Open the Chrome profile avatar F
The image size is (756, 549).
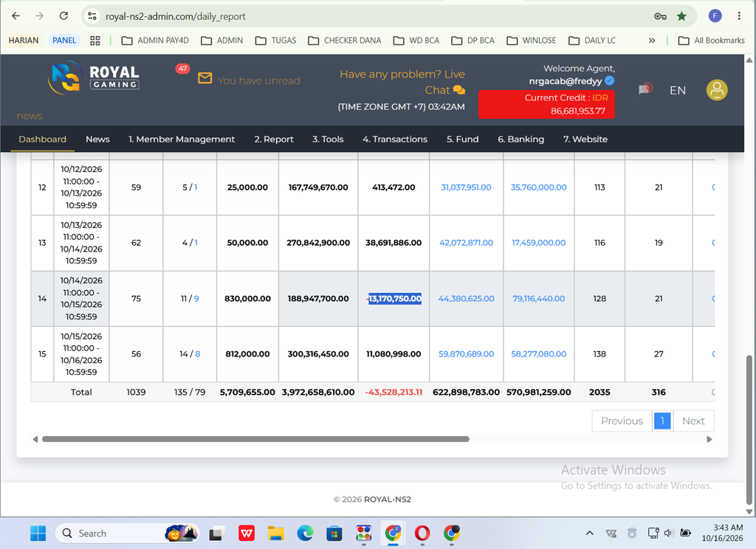(x=715, y=16)
